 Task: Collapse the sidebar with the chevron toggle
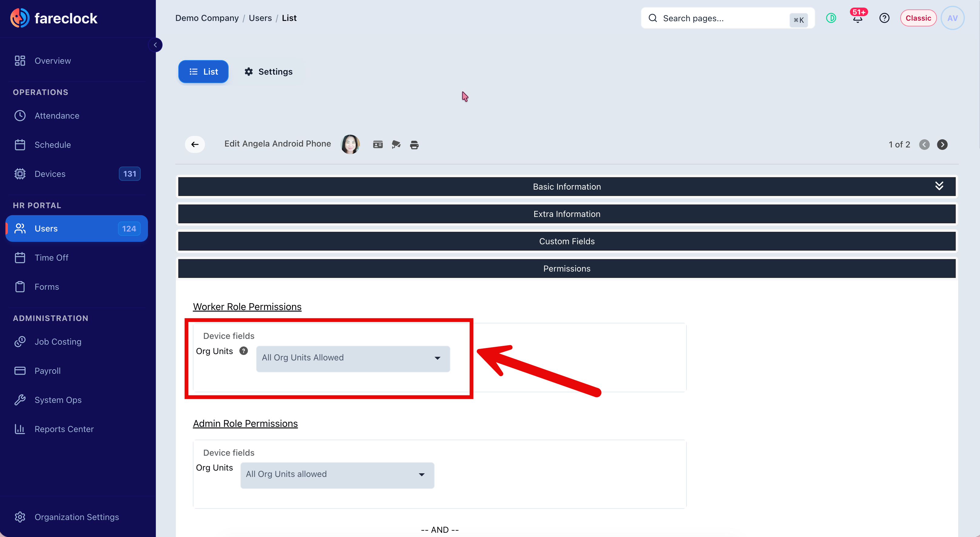[x=155, y=45]
